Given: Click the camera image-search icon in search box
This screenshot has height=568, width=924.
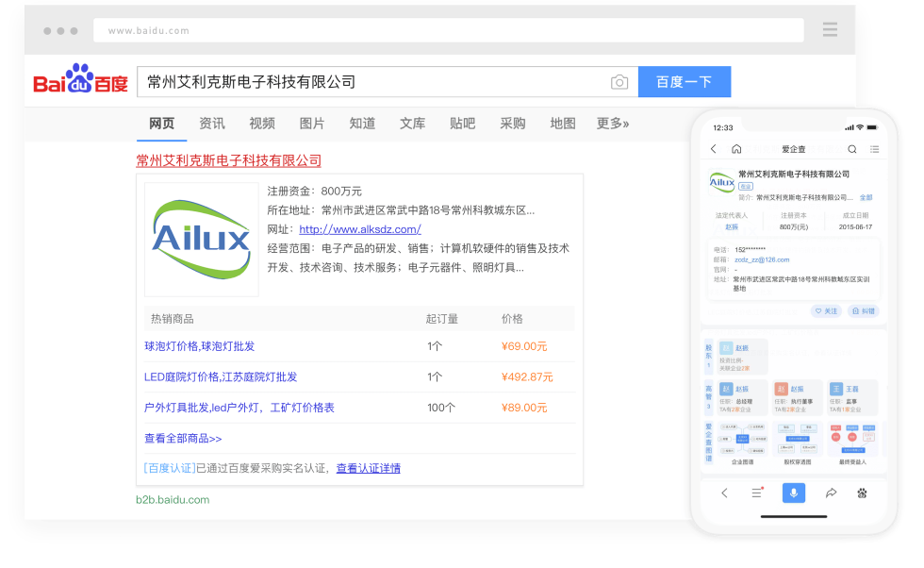Looking at the screenshot, I should click(619, 82).
